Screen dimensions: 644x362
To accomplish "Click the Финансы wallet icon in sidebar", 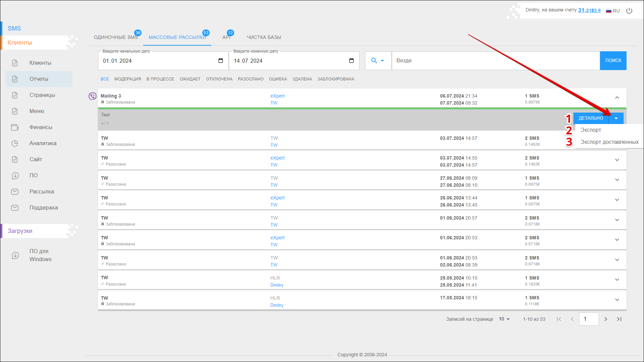I will [x=15, y=127].
